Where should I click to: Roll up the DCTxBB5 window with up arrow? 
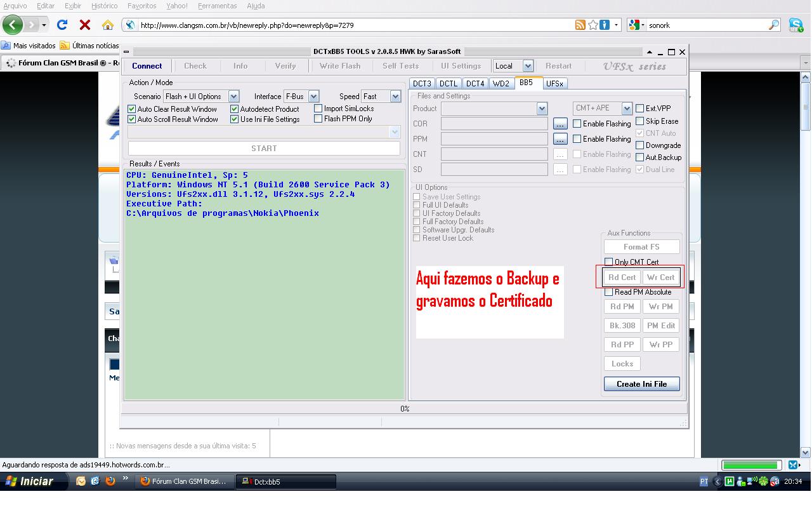(x=649, y=52)
